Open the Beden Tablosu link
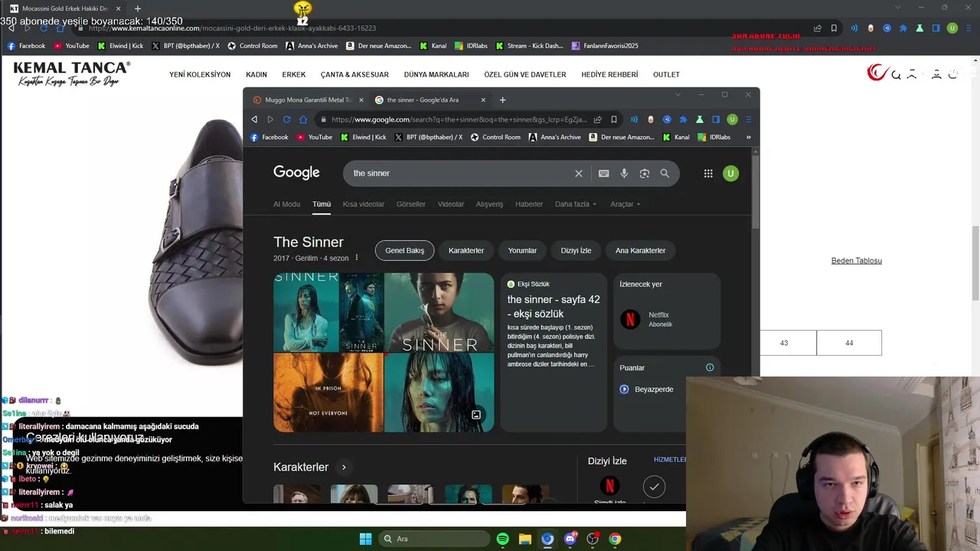This screenshot has height=551, width=980. pyautogui.click(x=857, y=261)
